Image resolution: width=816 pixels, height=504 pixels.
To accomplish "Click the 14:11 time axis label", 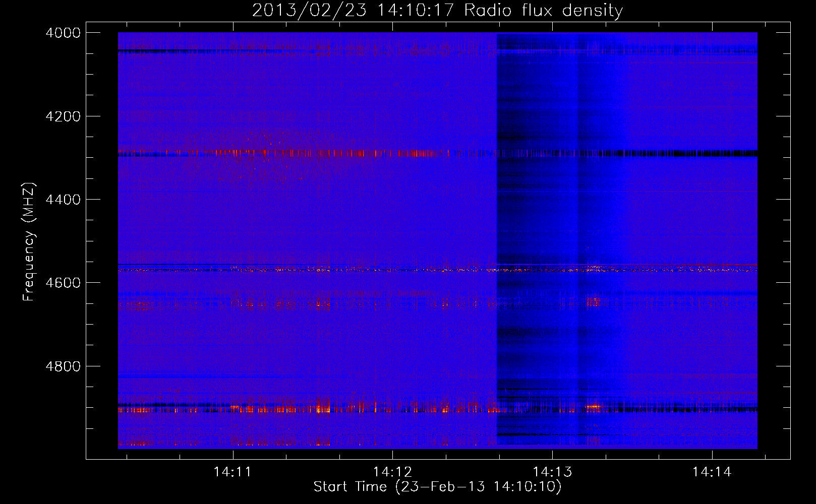I will point(232,472).
